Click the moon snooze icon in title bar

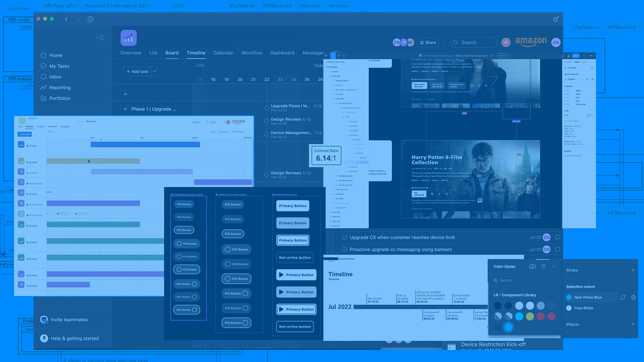(x=556, y=19)
